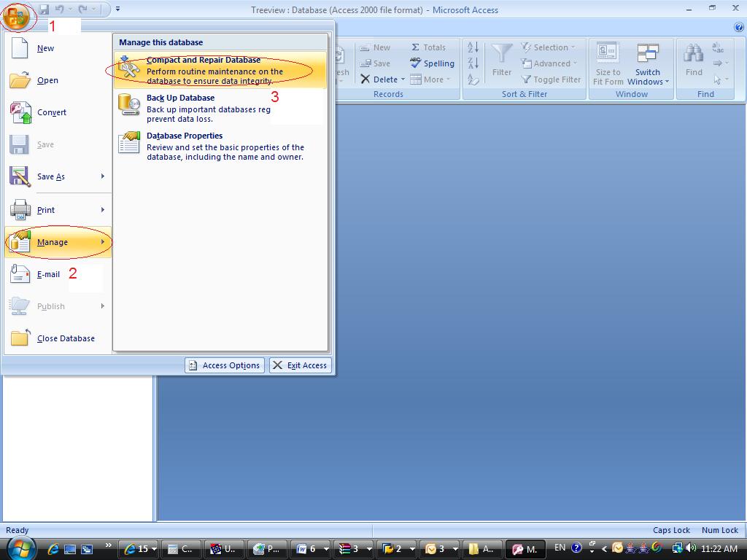The height and width of the screenshot is (560, 747).
Task: Switch to taskbar button labeled U..
Action: tap(224, 549)
